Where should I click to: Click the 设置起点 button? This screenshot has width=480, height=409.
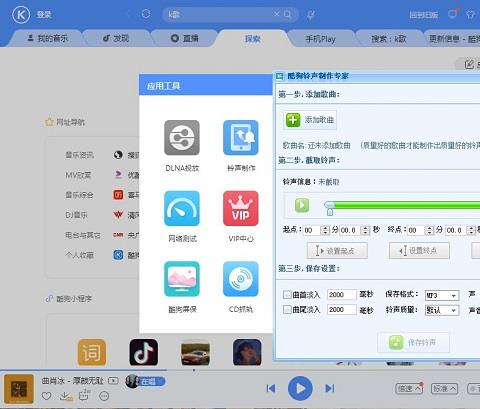tap(337, 251)
